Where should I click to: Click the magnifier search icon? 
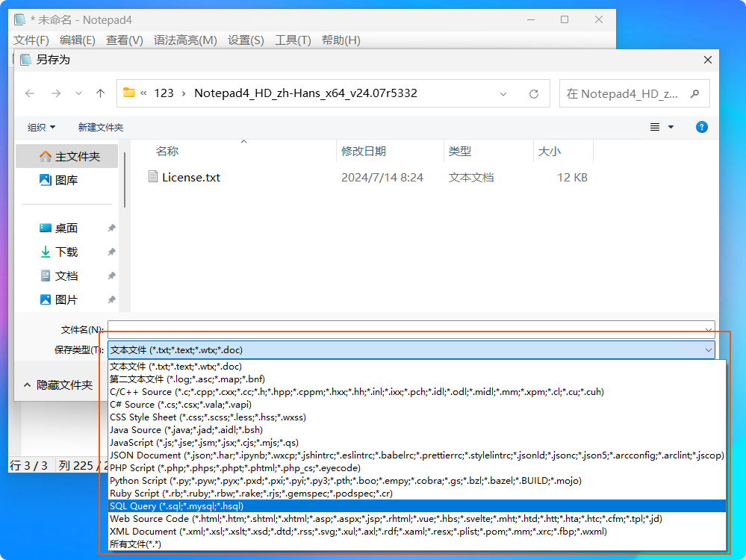point(695,94)
